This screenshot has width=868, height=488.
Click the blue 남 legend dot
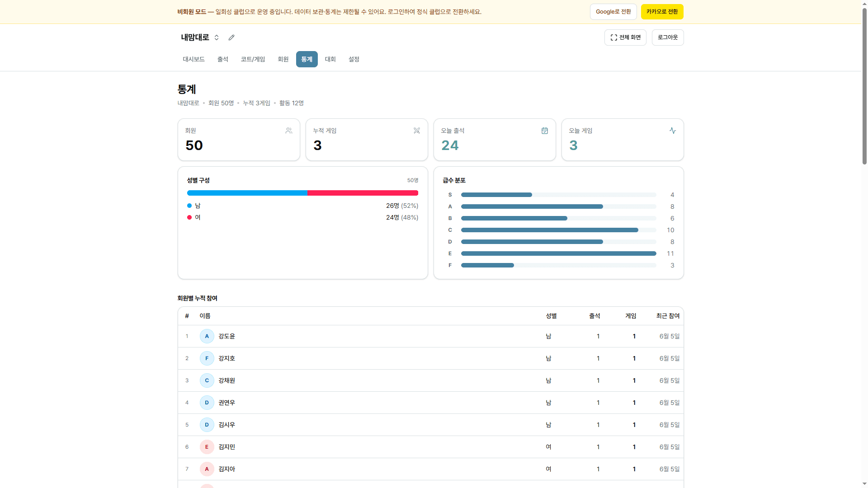[x=189, y=206]
